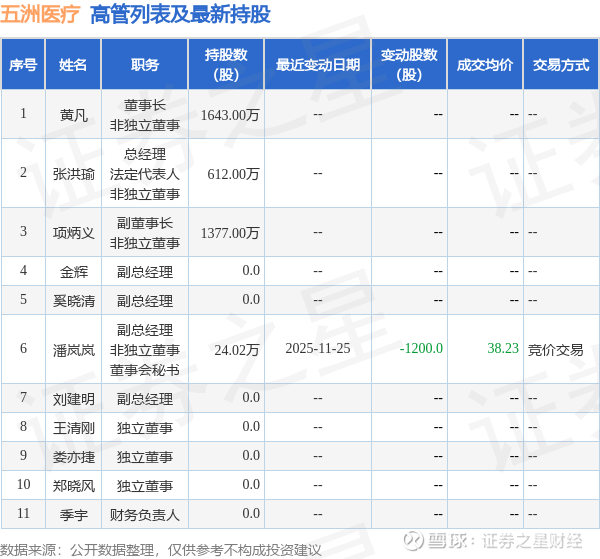Image resolution: width=600 pixels, height=559 pixels.
Task: Click the row number 11
Action: (x=23, y=513)
